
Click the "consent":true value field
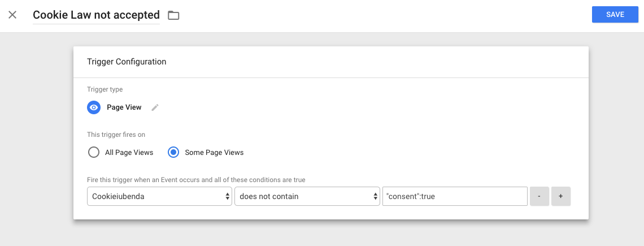point(454,196)
